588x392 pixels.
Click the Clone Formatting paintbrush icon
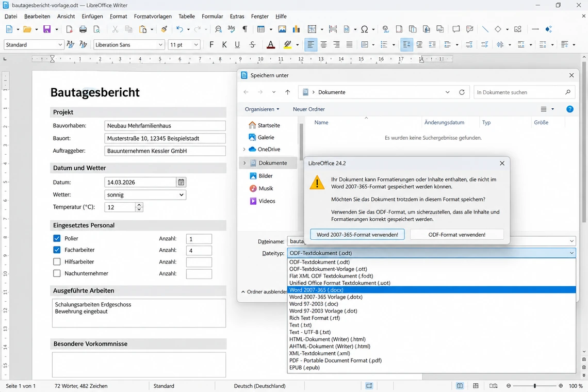[164, 29]
